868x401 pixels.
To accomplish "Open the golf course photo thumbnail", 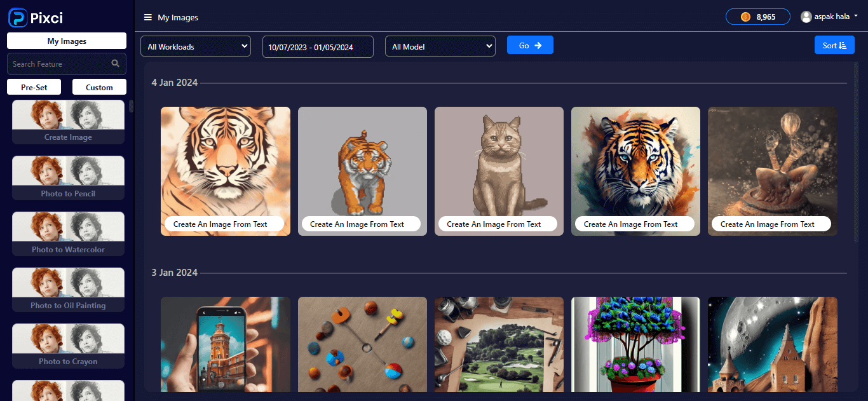I will (499, 344).
